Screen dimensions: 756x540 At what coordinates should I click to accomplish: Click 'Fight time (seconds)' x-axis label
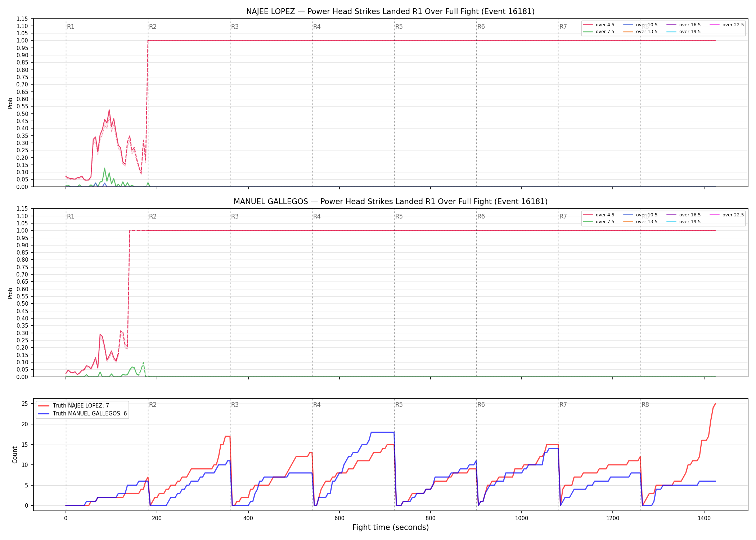(x=391, y=527)
